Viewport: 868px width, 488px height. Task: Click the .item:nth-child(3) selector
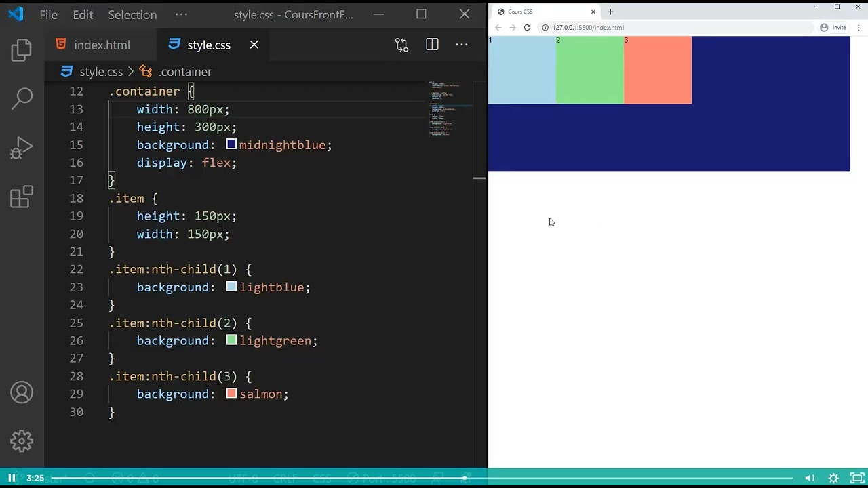pyautogui.click(x=173, y=376)
